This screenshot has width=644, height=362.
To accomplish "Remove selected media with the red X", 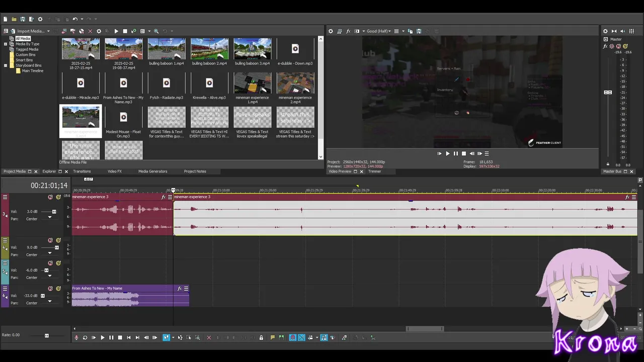I will pos(90,31).
